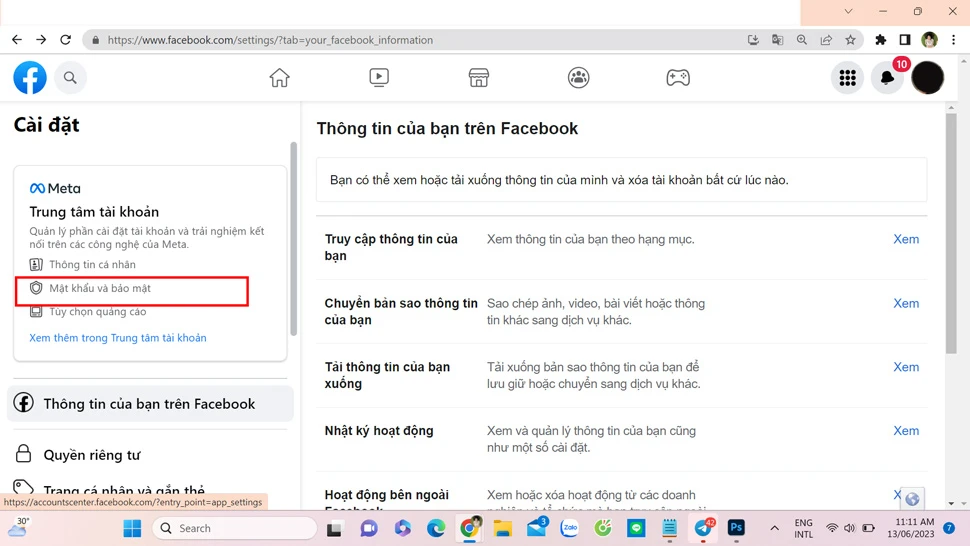Show hidden system tray icons

[775, 528]
